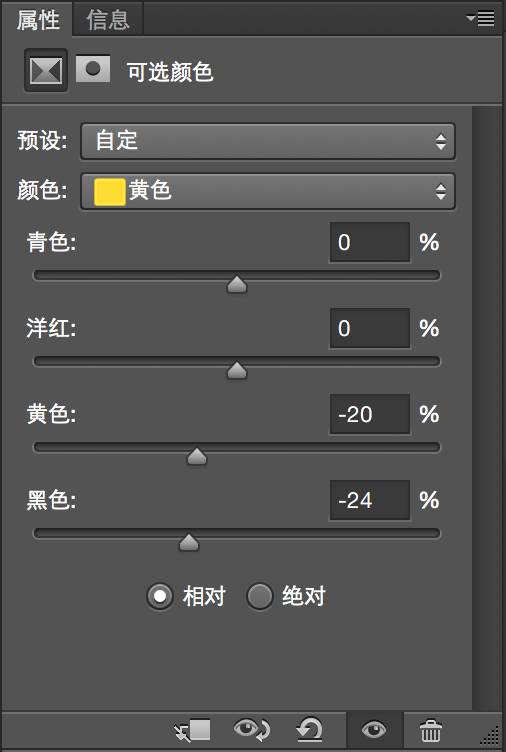This screenshot has height=752, width=506.
Task: Open the panel flyout menu icon
Action: (x=481, y=19)
